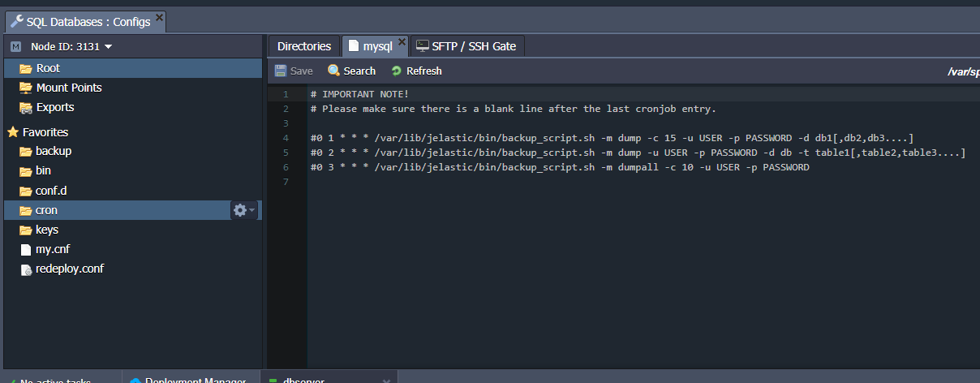This screenshot has width=980, height=383.
Task: Select the mysql file tab
Action: click(373, 46)
